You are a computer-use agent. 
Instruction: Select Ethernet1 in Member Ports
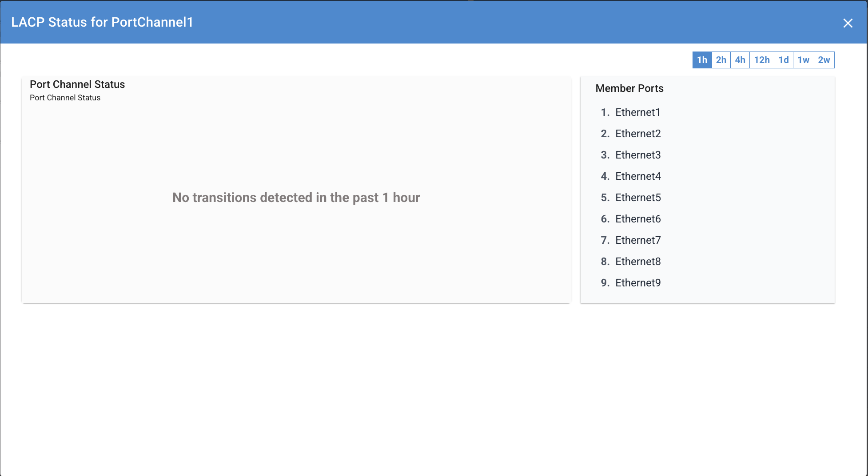[637, 112]
